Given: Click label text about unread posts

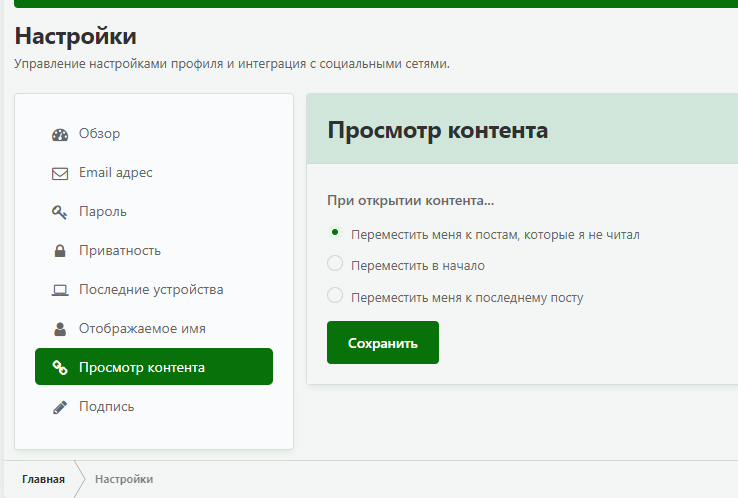Looking at the screenshot, I should pyautogui.click(x=495, y=235).
